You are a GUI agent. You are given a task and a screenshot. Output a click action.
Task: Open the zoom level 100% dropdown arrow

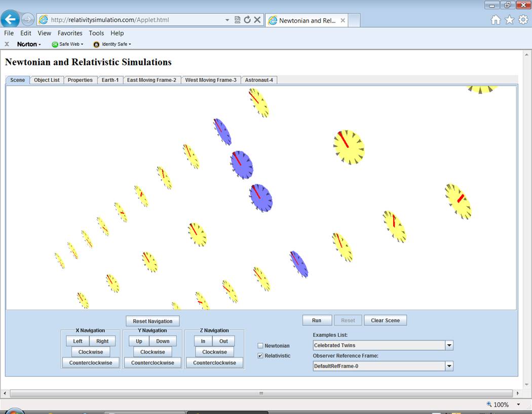(518, 404)
